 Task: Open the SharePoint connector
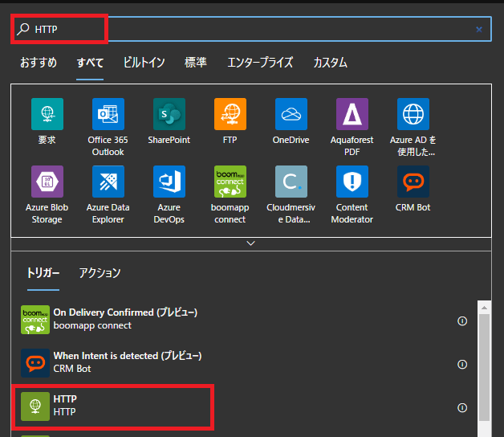point(169,114)
